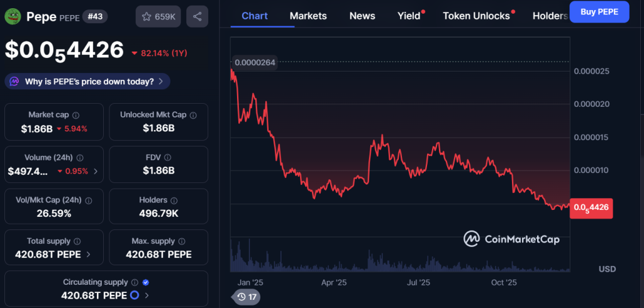Expand the Total supply 420.68T PEPE chevron
This screenshot has height=308, width=644.
88,255
